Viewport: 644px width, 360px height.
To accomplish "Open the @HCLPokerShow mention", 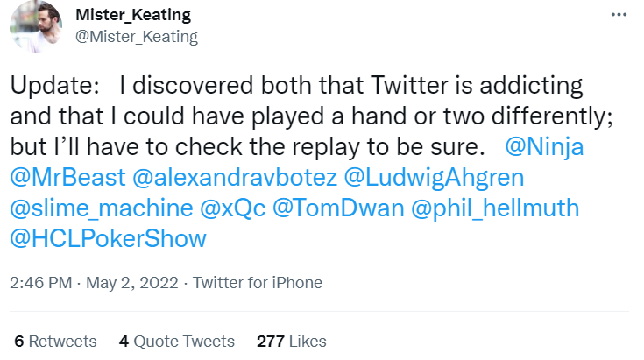I will click(109, 239).
